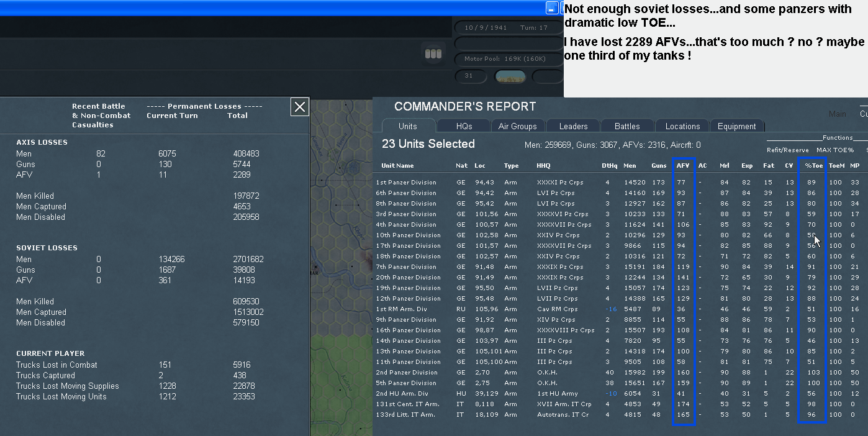Open the HQs tab
868x436 pixels.
coord(463,126)
